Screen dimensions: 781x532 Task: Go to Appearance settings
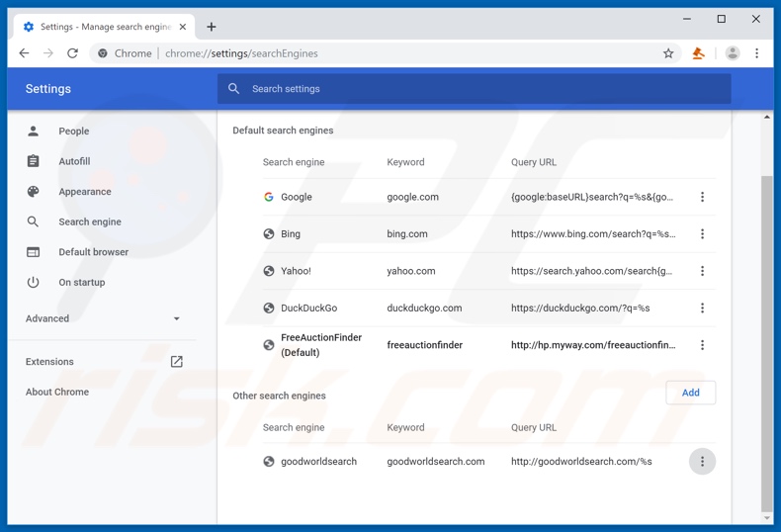(x=85, y=191)
